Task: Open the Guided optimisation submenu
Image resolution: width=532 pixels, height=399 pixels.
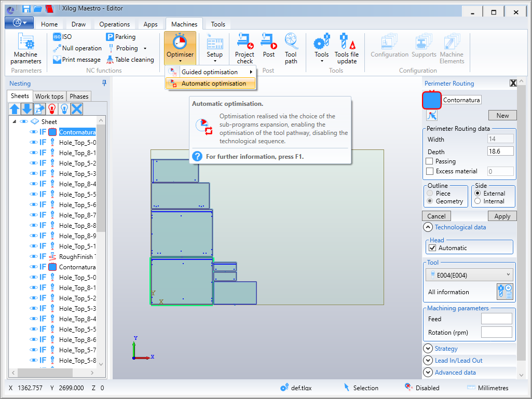Action: 210,72
